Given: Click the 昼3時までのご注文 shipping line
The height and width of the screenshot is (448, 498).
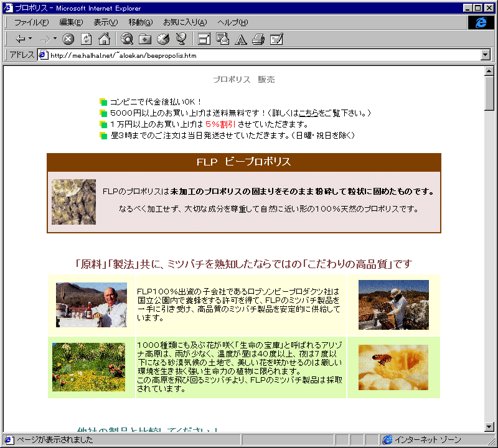Looking at the screenshot, I should point(232,135).
